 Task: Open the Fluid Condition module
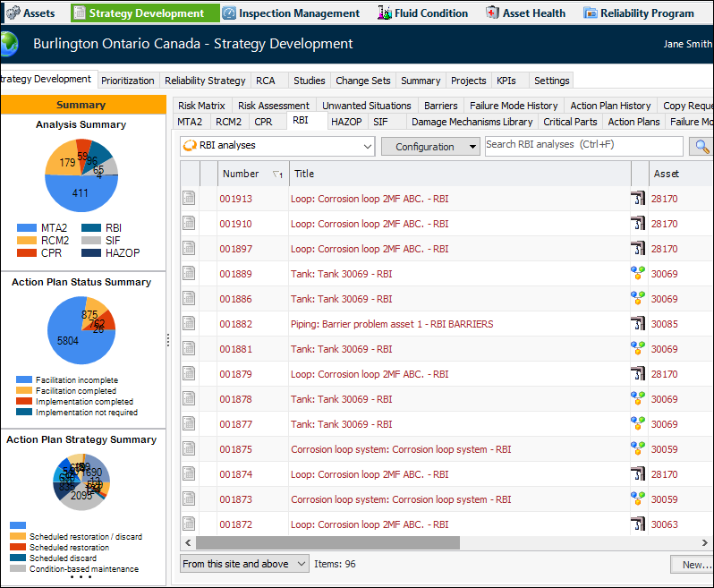point(423,13)
